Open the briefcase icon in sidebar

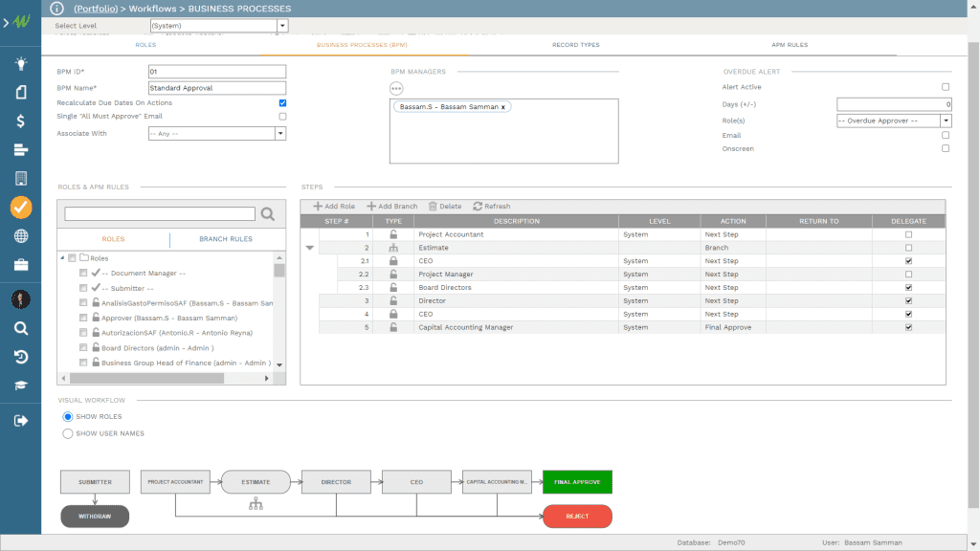click(x=20, y=265)
